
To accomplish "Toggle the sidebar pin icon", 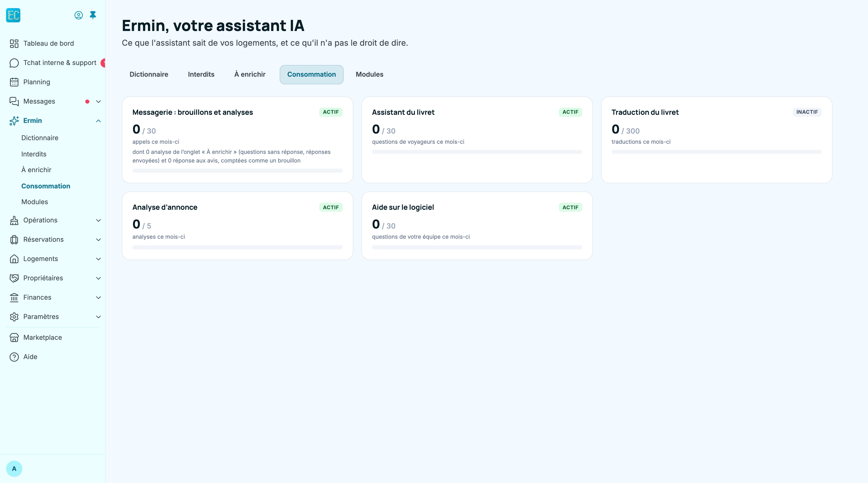I will (x=93, y=15).
